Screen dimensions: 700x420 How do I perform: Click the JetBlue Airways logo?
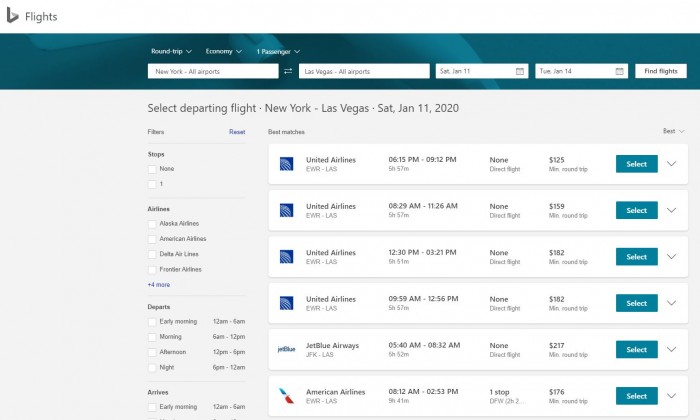coord(286,349)
